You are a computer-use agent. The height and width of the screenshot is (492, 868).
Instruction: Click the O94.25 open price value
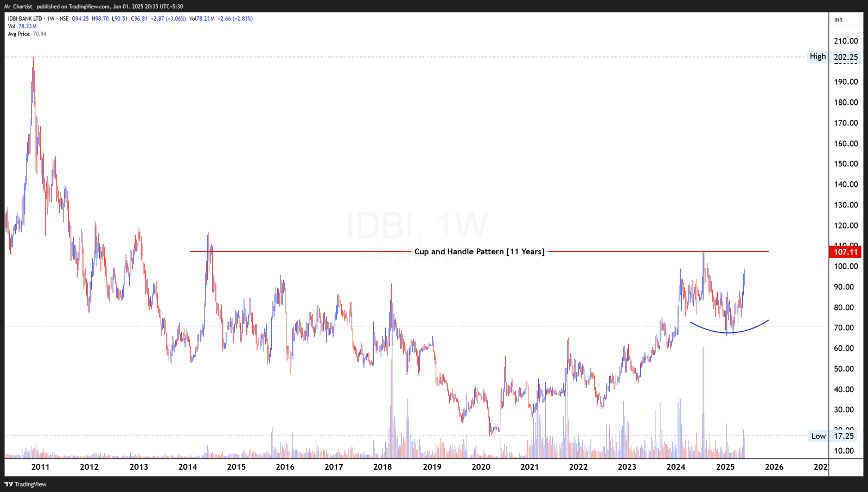[x=80, y=18]
